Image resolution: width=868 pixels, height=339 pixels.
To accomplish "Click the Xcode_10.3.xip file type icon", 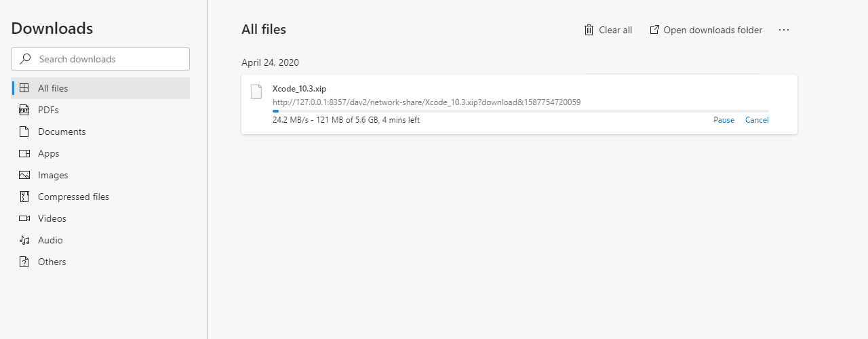I will (256, 92).
